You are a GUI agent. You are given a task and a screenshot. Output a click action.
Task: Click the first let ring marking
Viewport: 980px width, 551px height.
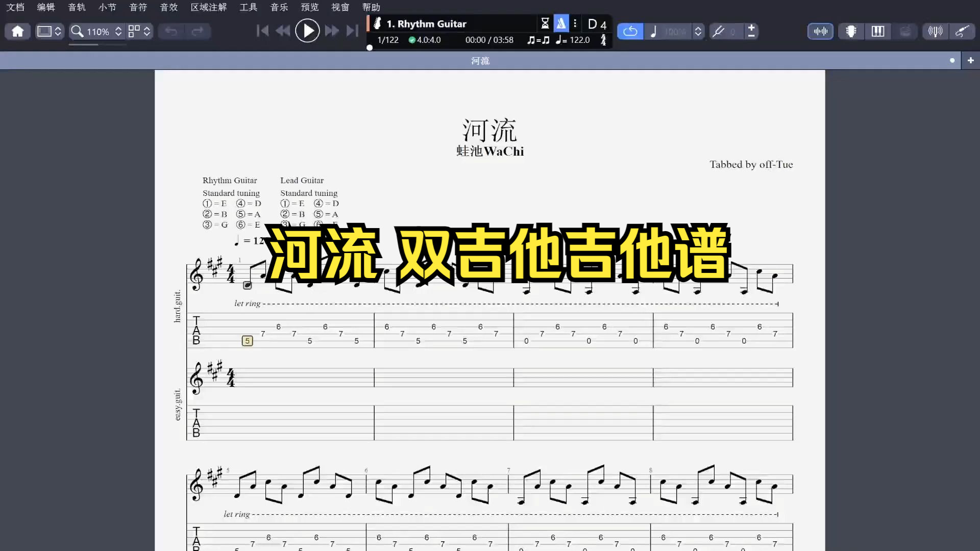[247, 304]
